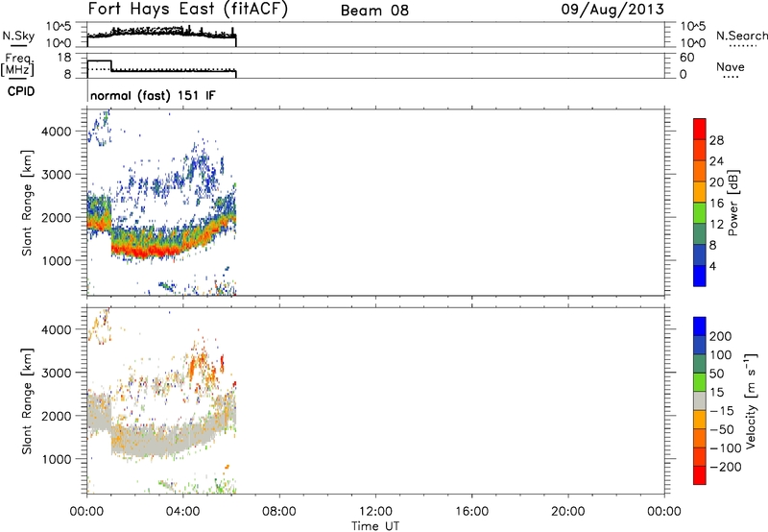Click the "28" power colorbar tick
Image resolution: width=768 pixels, height=532 pixels.
coord(716,140)
